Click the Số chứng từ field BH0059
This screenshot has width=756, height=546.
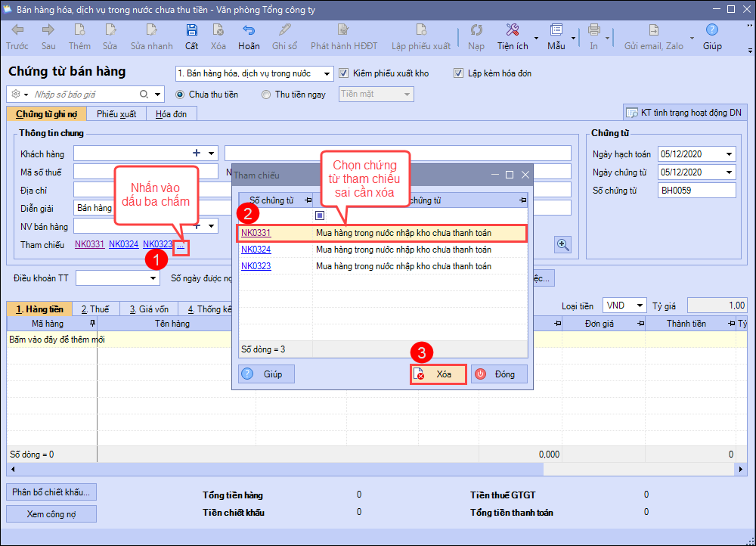696,191
